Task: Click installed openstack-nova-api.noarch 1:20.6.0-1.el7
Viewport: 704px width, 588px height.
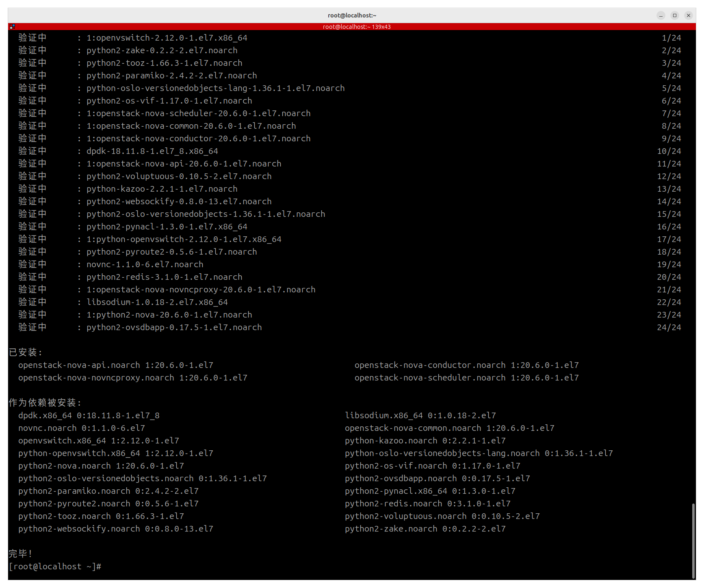Action: point(116,365)
